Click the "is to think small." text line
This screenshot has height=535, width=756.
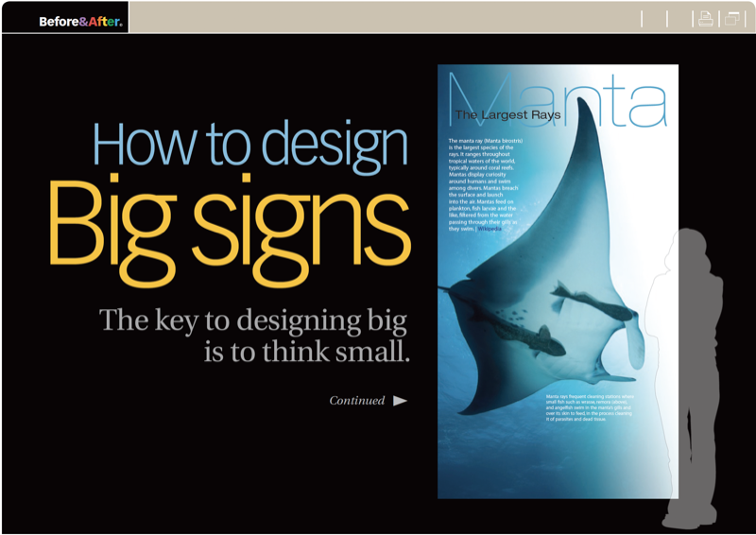(306, 354)
